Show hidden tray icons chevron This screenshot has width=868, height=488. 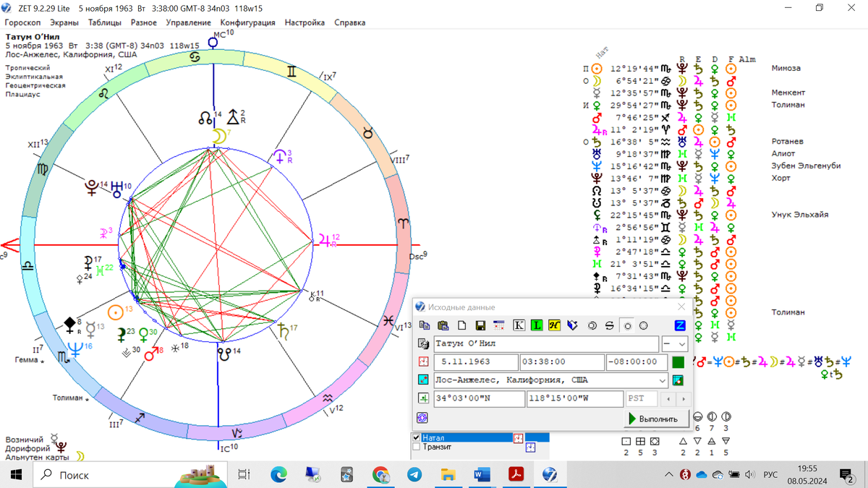point(669,474)
